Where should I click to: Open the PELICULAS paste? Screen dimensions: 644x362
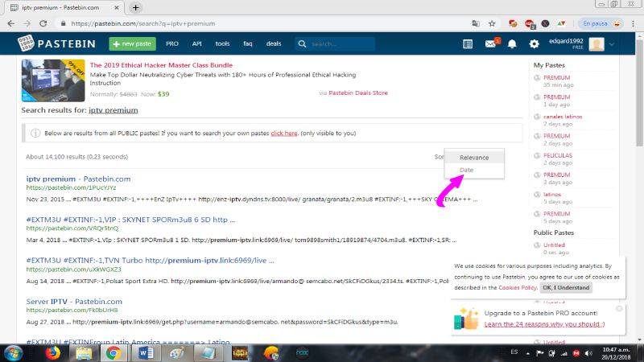pyautogui.click(x=557, y=155)
